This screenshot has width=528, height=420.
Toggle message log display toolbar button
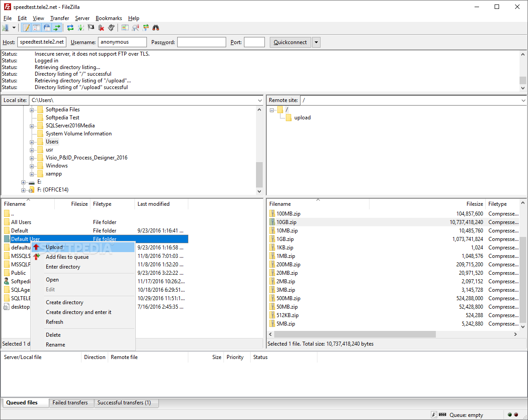(26, 28)
